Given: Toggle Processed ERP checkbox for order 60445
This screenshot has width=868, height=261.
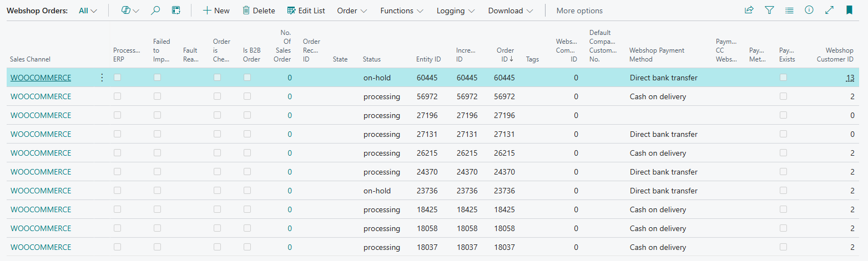Looking at the screenshot, I should (x=117, y=78).
